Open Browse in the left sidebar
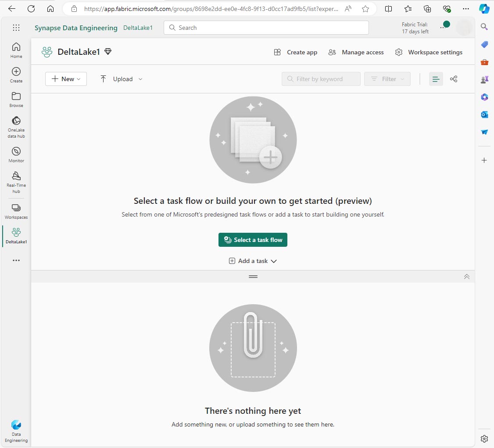 (16, 100)
